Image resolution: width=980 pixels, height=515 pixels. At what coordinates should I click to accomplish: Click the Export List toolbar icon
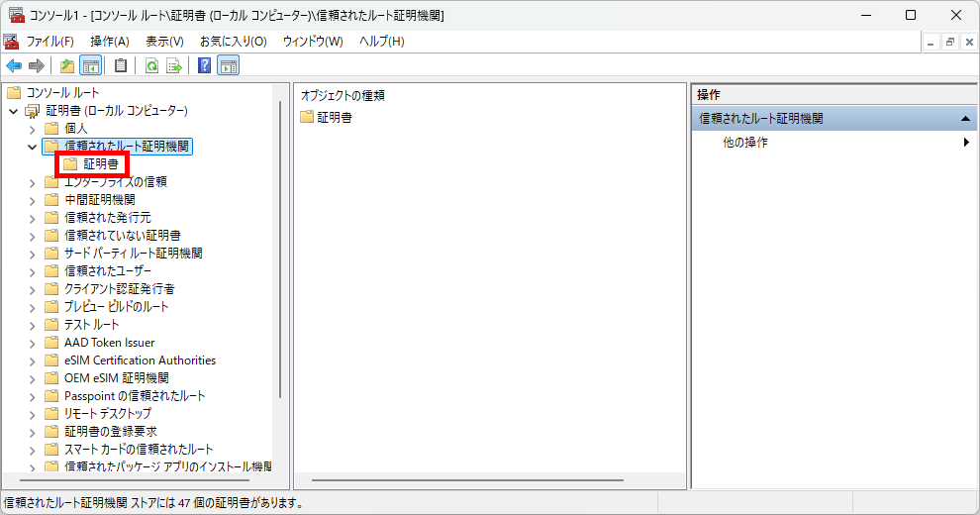tap(174, 66)
